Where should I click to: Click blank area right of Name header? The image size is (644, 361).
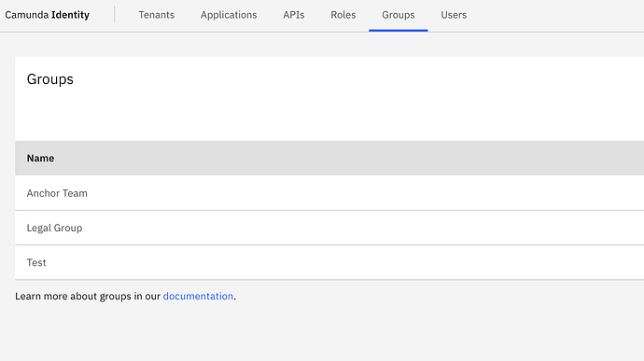pyautogui.click(x=349, y=159)
